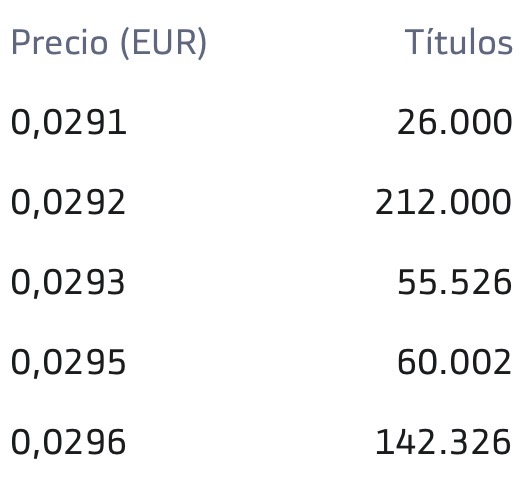Image resolution: width=522 pixels, height=485 pixels.
Task: Select the 0,0296 price cell
Action: pyautogui.click(x=69, y=443)
